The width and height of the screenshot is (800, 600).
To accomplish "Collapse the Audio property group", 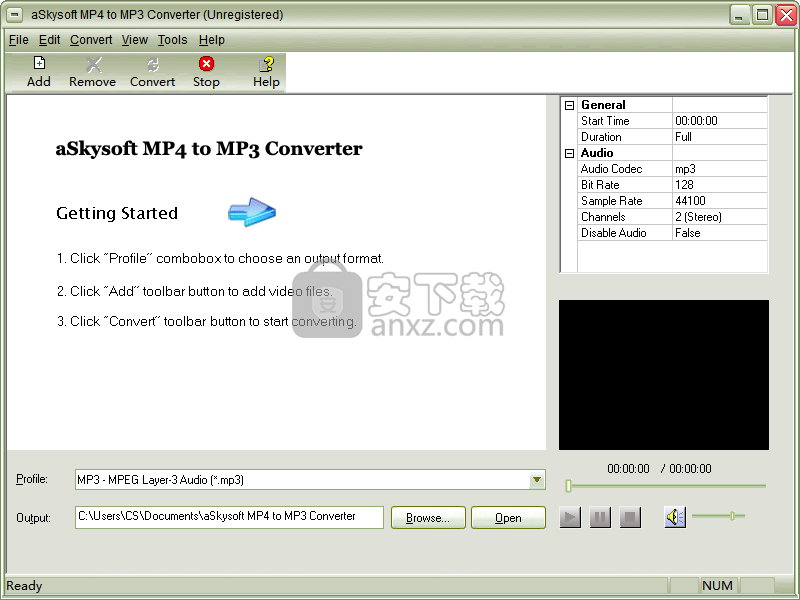I will pyautogui.click(x=569, y=153).
